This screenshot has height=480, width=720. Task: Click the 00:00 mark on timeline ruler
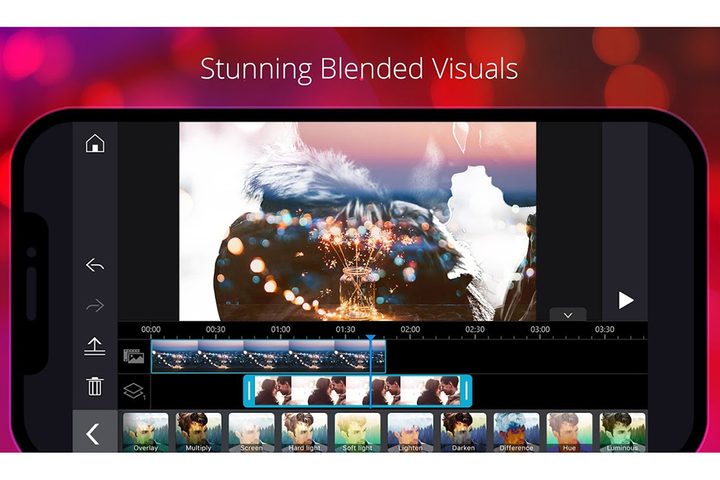151,329
